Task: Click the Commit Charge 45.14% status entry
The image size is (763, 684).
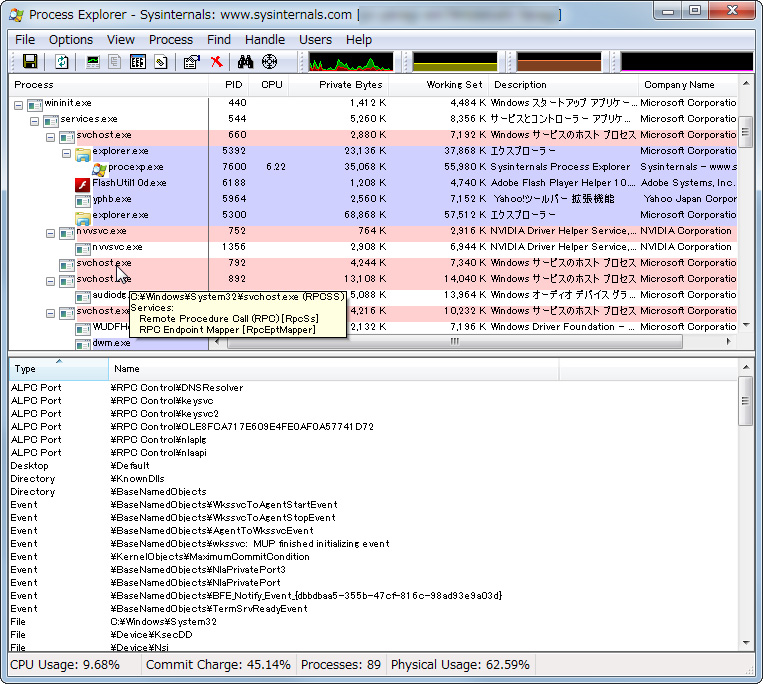Action: 218,665
